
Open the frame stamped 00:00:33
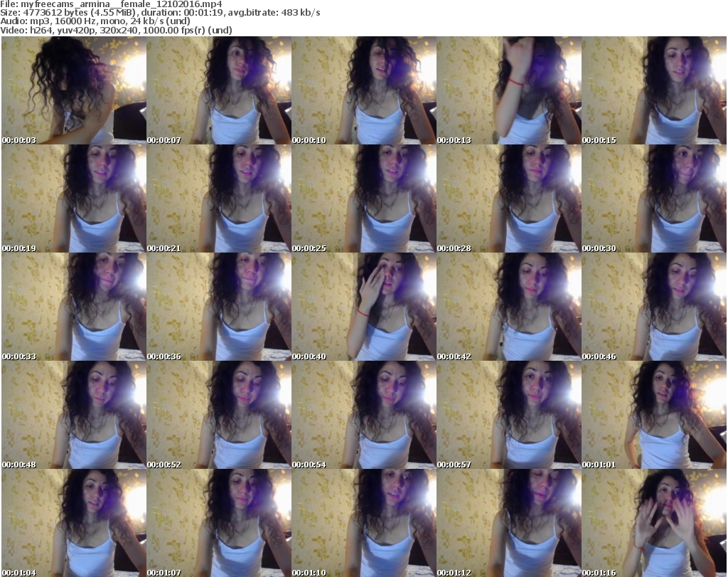coord(74,307)
